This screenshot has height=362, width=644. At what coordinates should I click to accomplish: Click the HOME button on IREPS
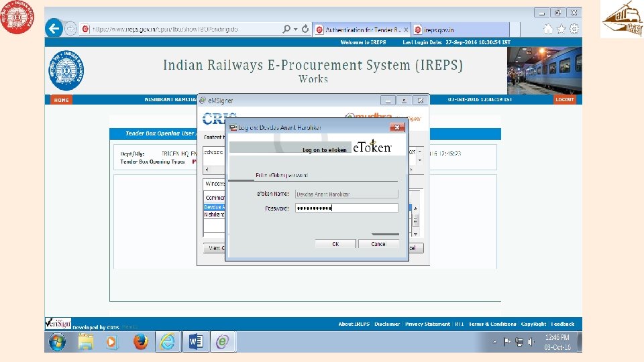[61, 100]
